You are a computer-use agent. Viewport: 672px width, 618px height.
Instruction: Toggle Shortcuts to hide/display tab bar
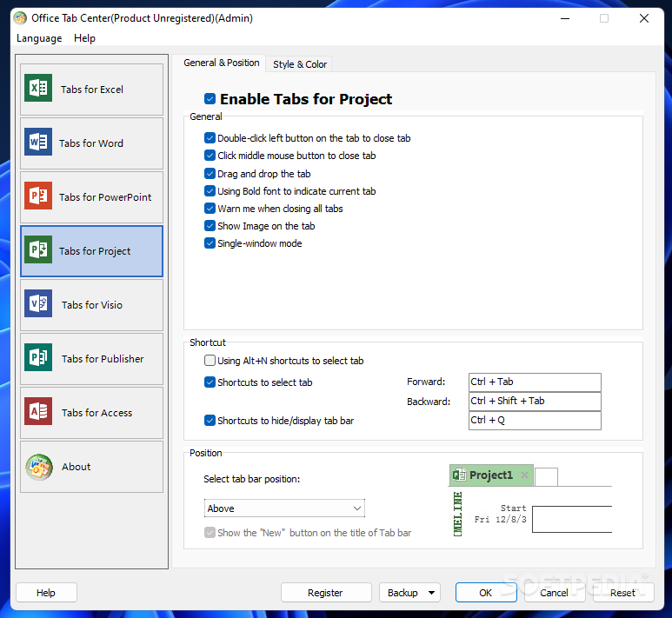click(x=210, y=421)
